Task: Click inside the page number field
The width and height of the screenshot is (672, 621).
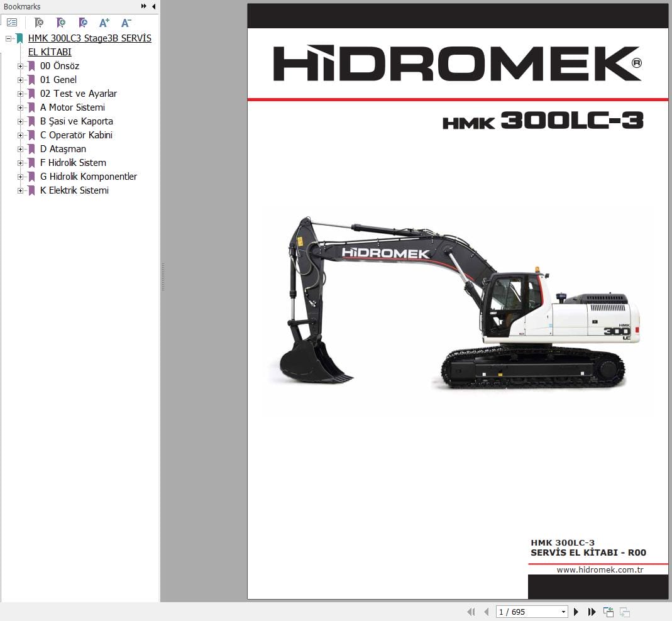Action: pos(522,612)
